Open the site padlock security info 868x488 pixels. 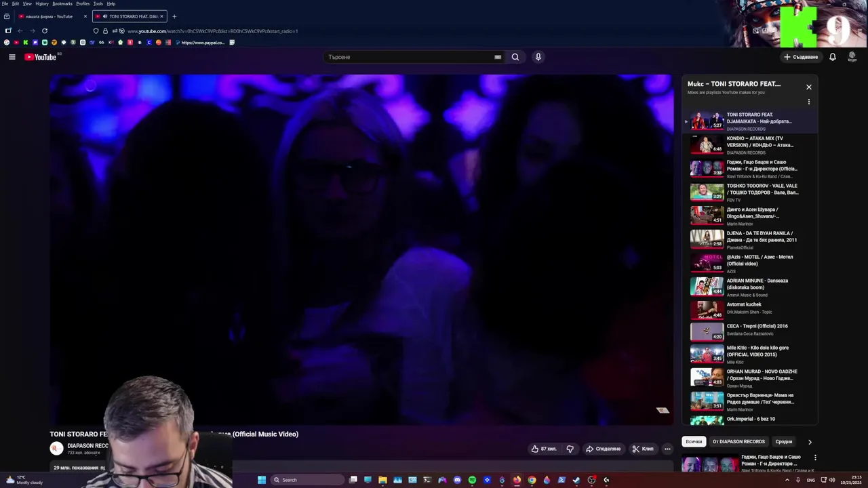(105, 31)
